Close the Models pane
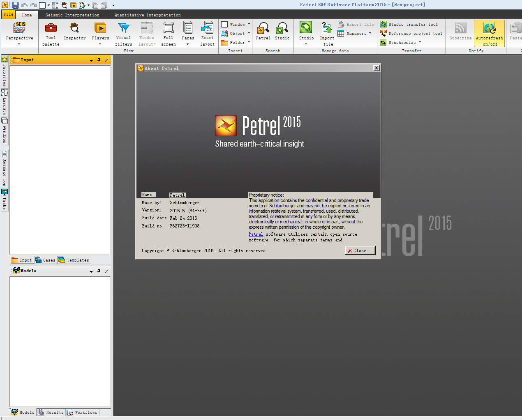The image size is (522, 420). pos(107,271)
